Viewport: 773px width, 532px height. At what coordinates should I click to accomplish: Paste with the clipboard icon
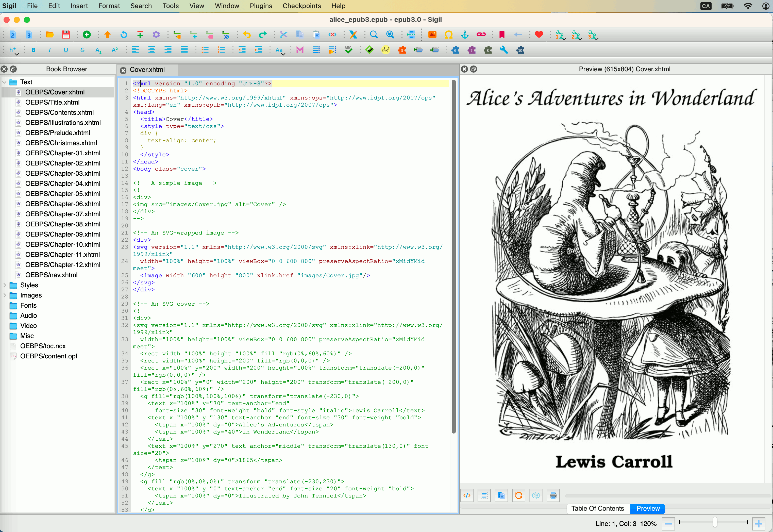316,35
